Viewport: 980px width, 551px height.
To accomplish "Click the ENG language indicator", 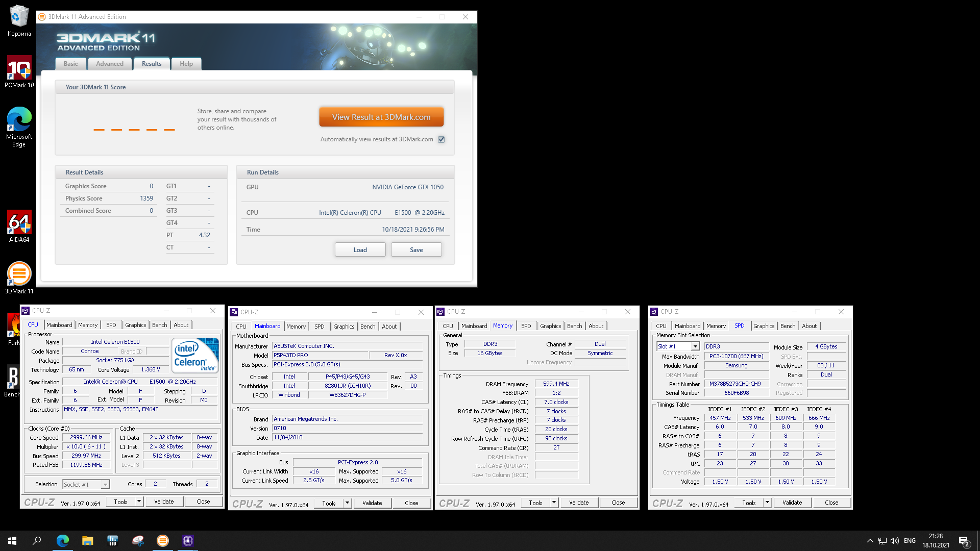I will point(910,541).
